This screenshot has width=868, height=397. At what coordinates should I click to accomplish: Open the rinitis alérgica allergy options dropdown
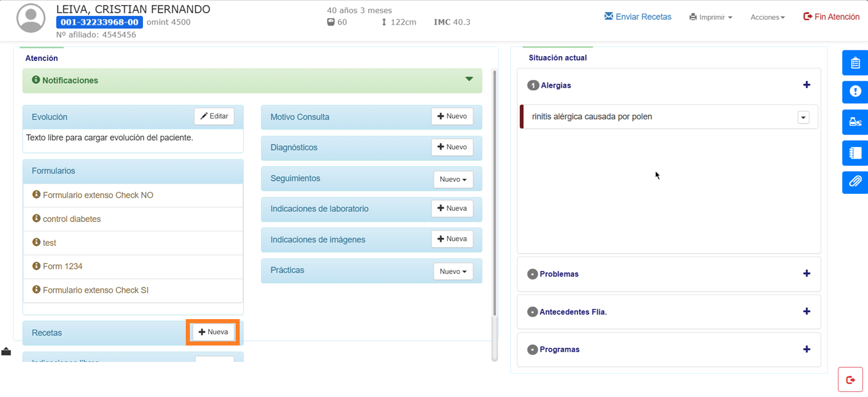803,117
